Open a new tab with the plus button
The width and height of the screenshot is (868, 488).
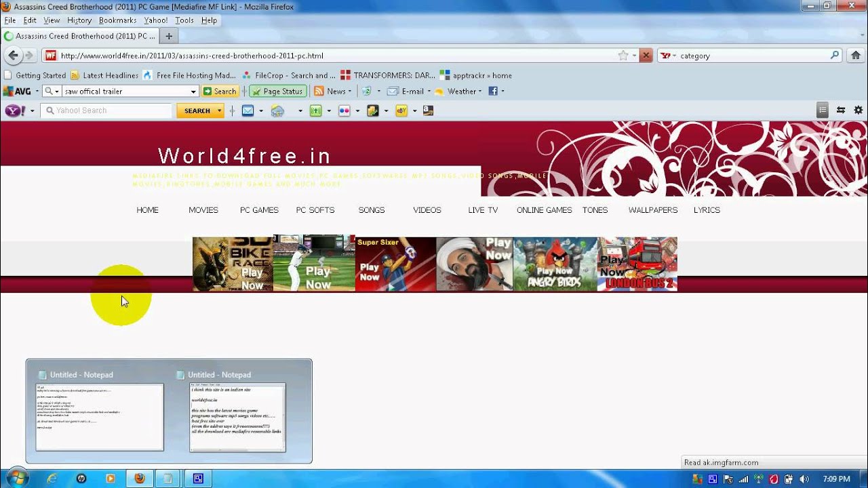pyautogui.click(x=169, y=36)
